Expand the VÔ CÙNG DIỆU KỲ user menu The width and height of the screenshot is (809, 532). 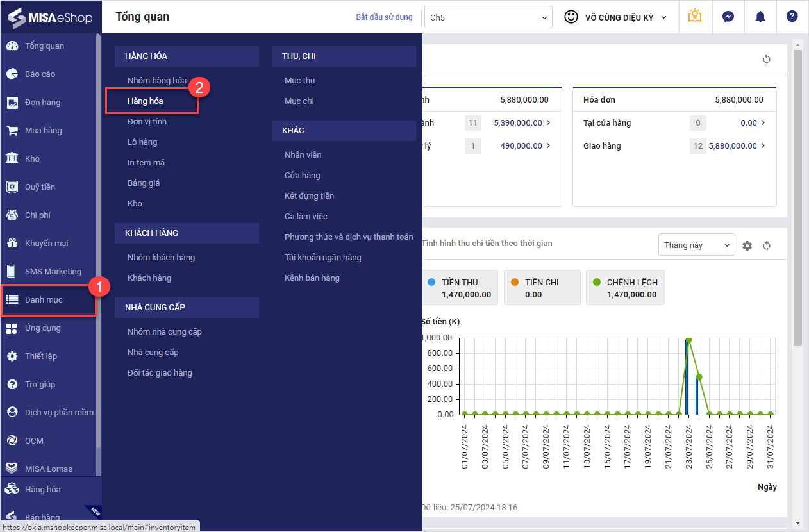point(616,17)
